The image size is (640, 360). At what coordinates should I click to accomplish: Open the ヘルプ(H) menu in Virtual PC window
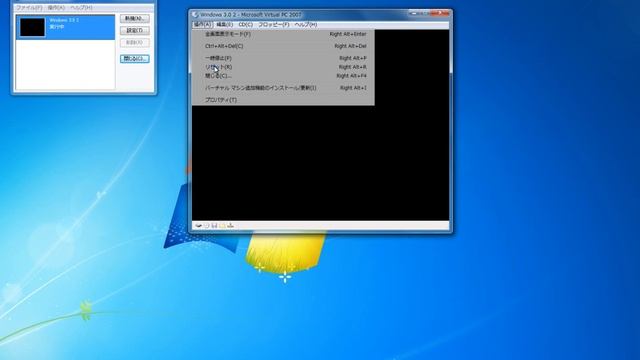306,24
